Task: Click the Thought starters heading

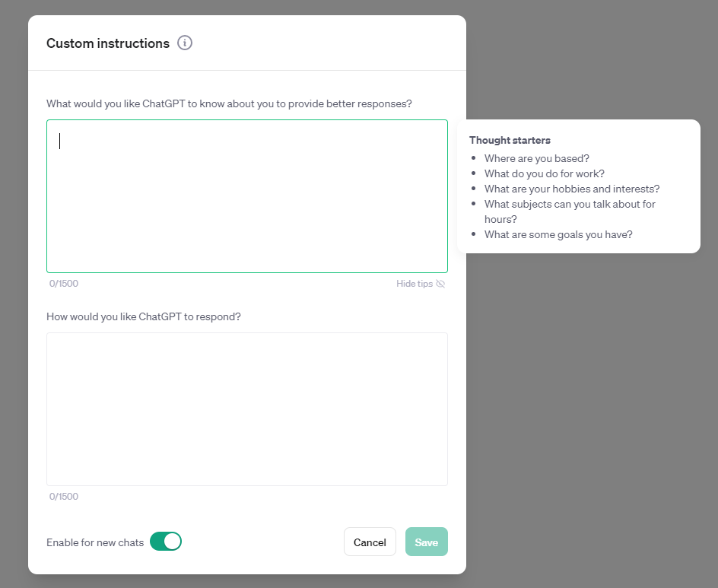Action: (510, 140)
